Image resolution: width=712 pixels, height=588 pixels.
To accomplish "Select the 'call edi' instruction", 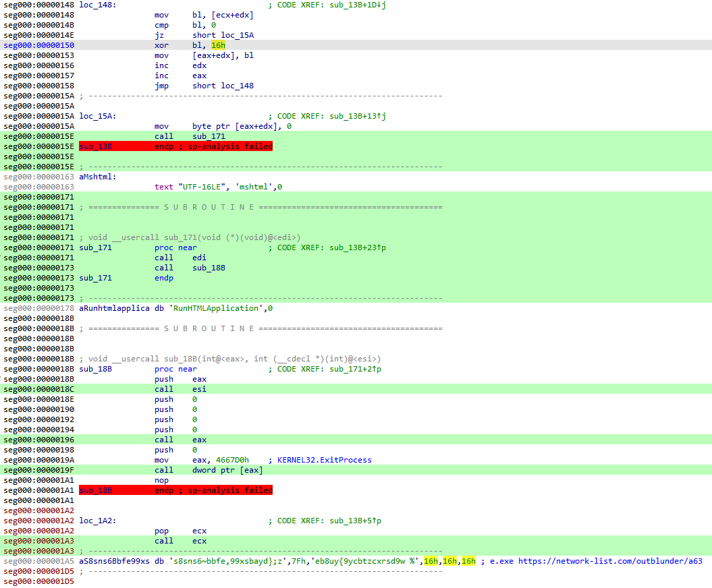I will pos(180,258).
